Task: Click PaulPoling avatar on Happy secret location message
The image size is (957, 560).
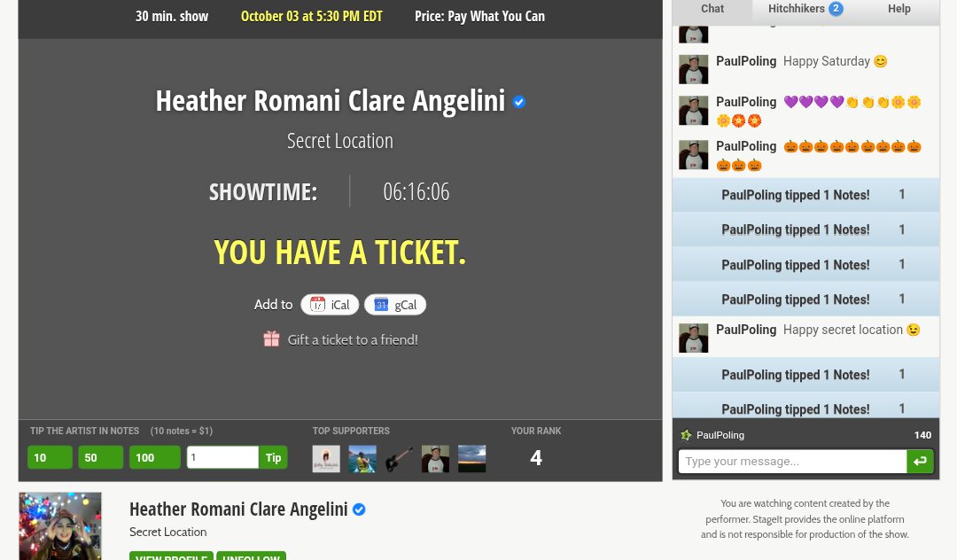Action: coord(693,338)
